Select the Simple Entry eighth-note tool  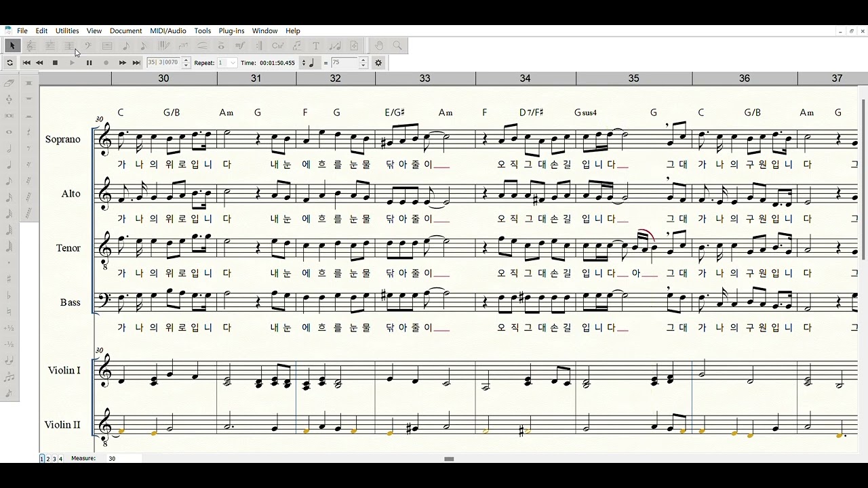pyautogui.click(x=125, y=45)
